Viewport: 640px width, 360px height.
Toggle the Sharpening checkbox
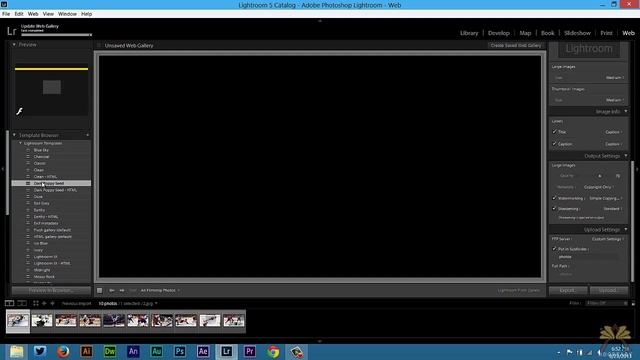click(554, 209)
